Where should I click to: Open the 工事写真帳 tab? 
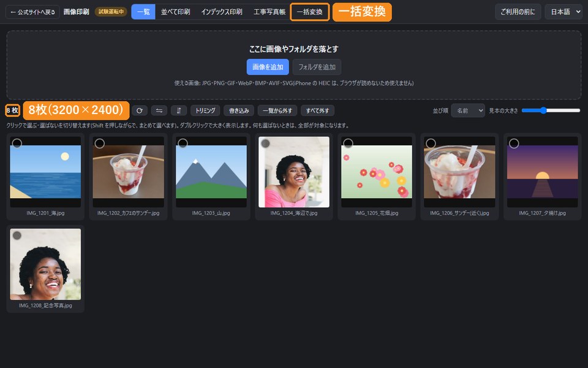(269, 12)
